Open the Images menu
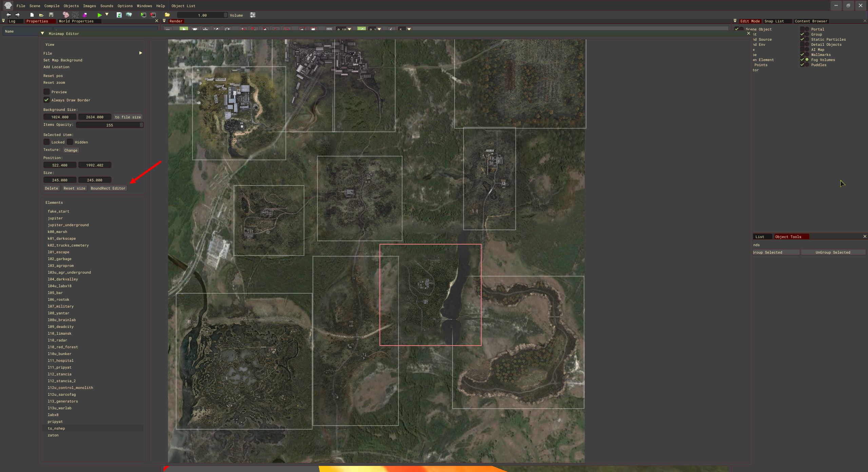The image size is (868, 472). pyautogui.click(x=90, y=6)
